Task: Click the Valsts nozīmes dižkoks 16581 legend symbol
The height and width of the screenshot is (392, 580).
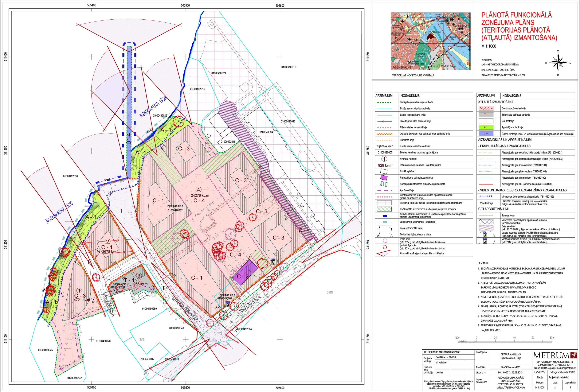Action: coord(485,234)
